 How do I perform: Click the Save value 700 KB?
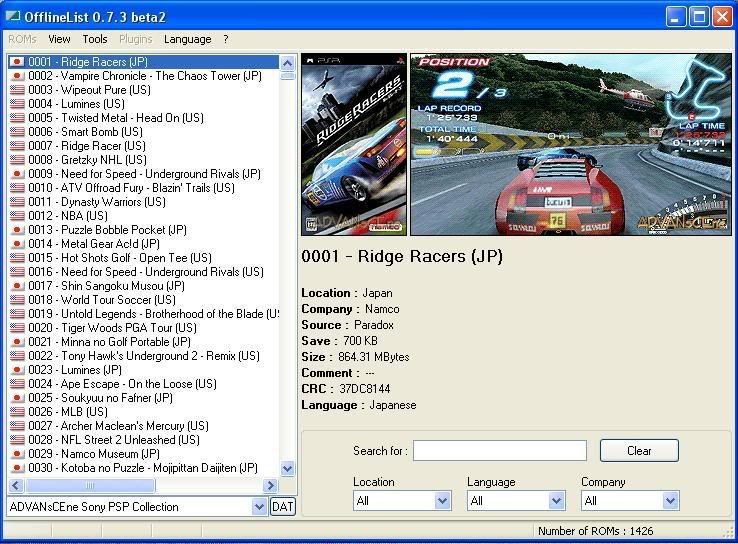tap(361, 341)
